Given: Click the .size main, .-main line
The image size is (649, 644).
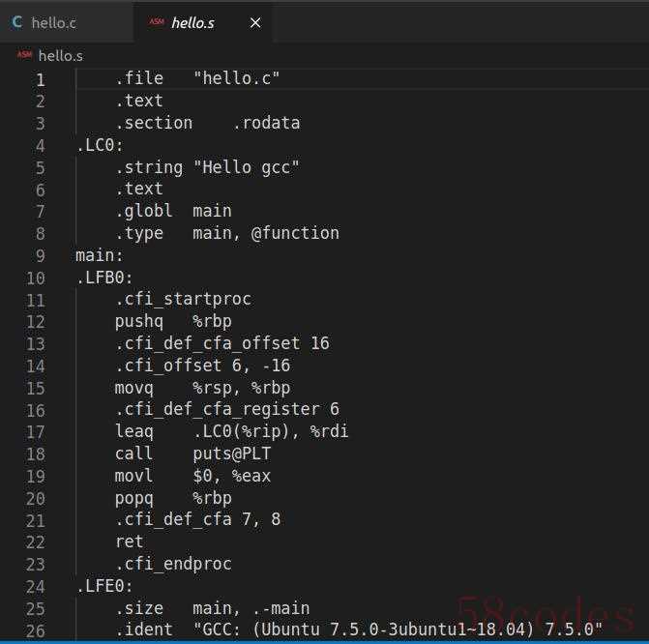Looking at the screenshot, I should [x=213, y=608].
